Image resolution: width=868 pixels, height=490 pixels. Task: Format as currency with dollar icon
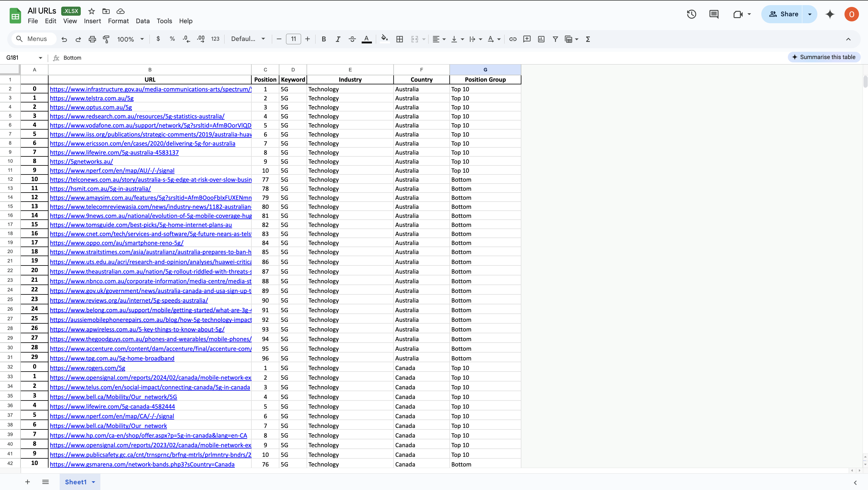pyautogui.click(x=158, y=39)
